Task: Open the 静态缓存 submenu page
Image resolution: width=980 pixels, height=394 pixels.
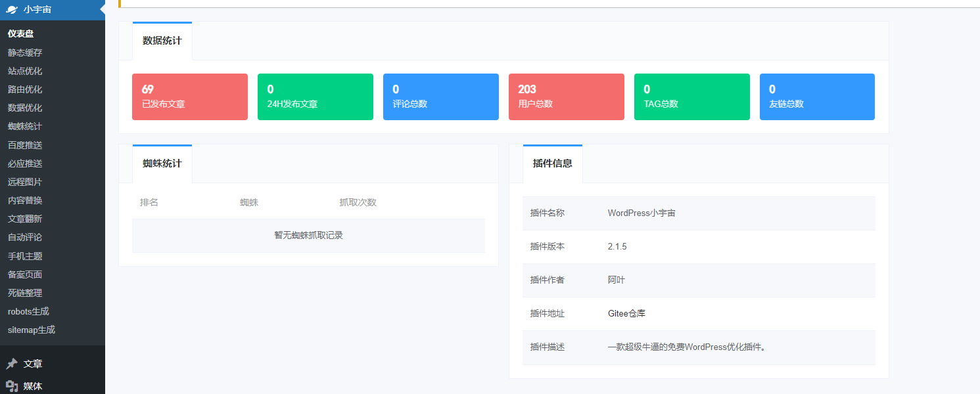Action: tap(25, 53)
